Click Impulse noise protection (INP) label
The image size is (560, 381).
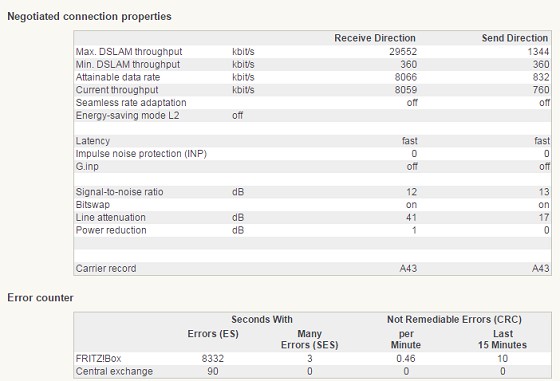coord(141,154)
